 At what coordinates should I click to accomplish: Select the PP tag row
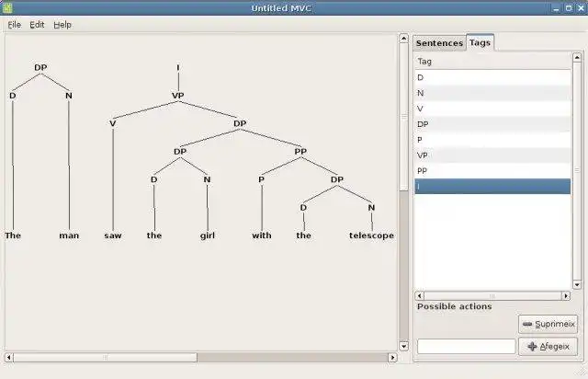pos(492,171)
